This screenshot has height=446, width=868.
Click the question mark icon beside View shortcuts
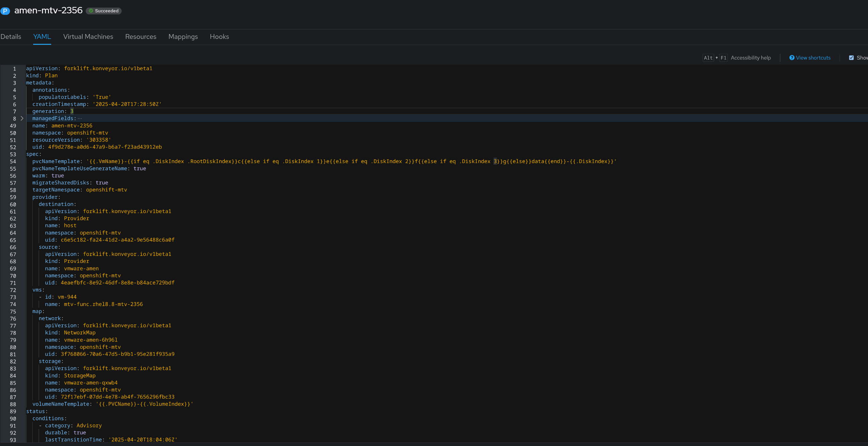point(791,57)
